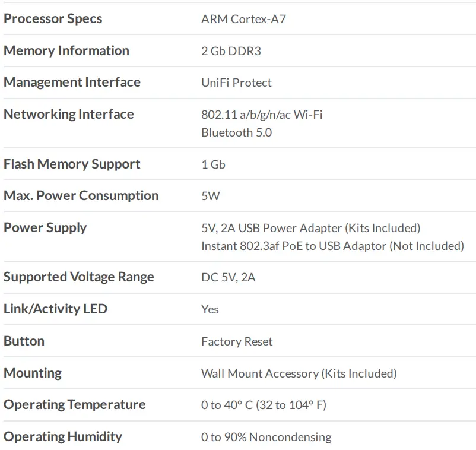Click the Processor Specs row label
476x450 pixels.
[53, 18]
